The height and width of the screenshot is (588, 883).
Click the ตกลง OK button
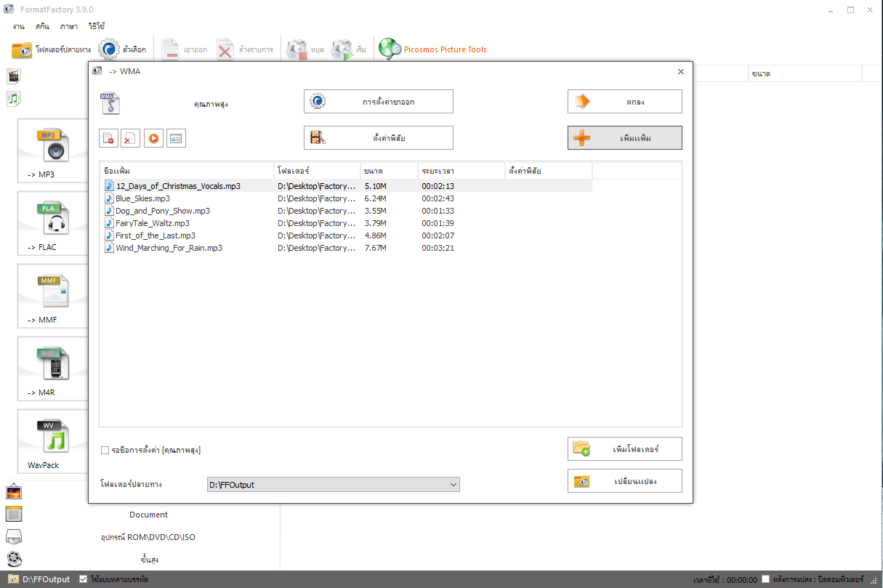click(x=625, y=102)
